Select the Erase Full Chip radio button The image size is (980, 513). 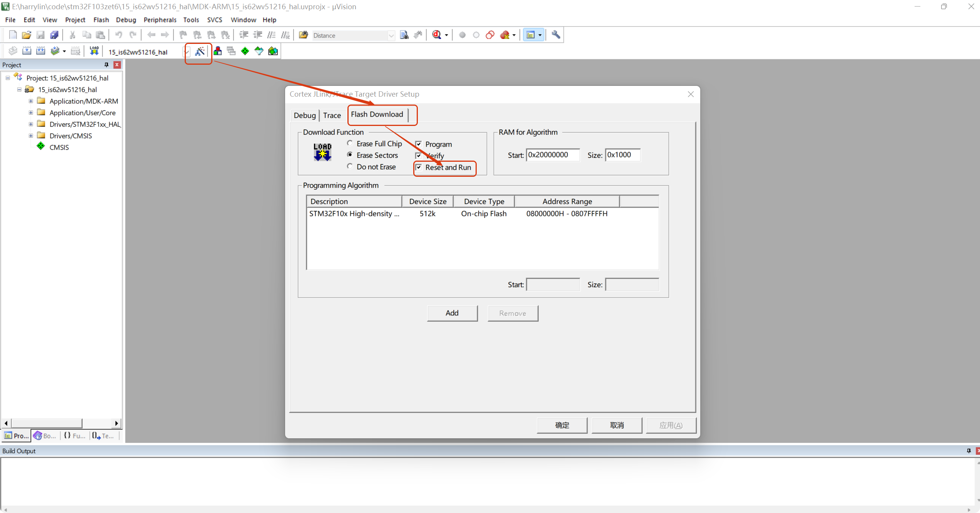(350, 143)
